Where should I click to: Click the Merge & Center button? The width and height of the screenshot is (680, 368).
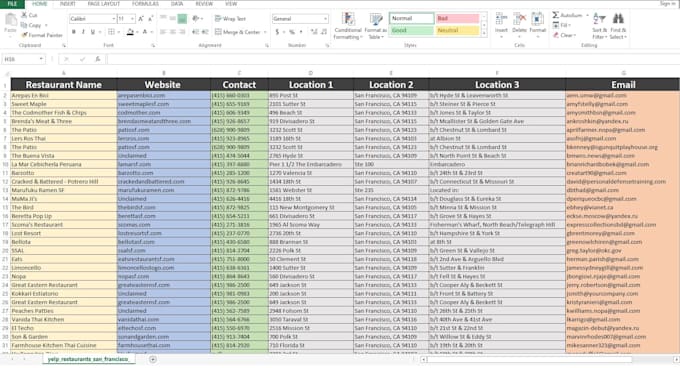point(238,32)
